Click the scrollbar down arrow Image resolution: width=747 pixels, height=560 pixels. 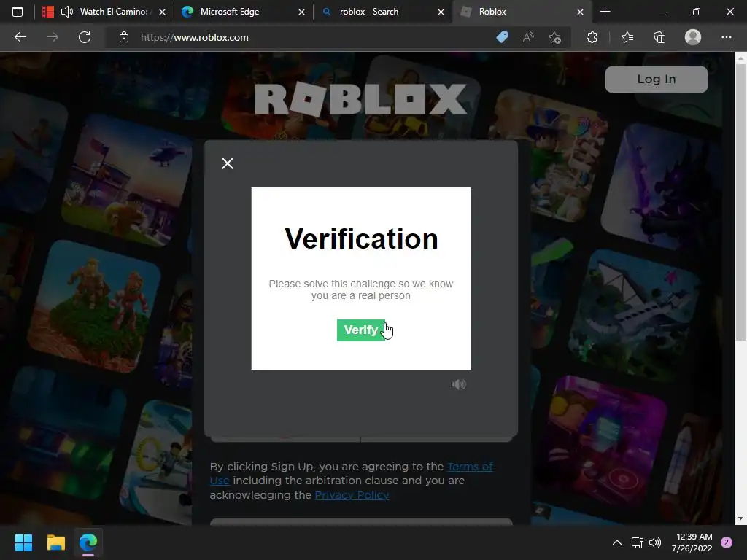click(740, 518)
